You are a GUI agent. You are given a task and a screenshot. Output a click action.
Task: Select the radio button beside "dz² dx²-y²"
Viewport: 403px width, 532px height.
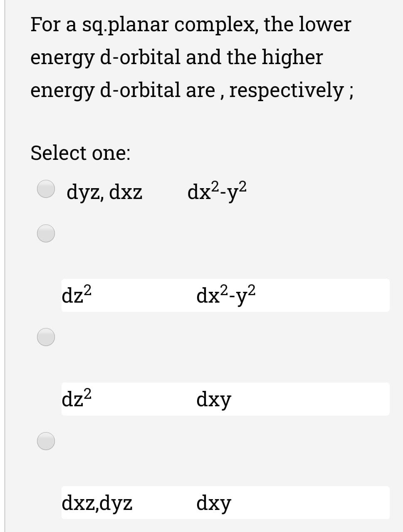[45, 233]
